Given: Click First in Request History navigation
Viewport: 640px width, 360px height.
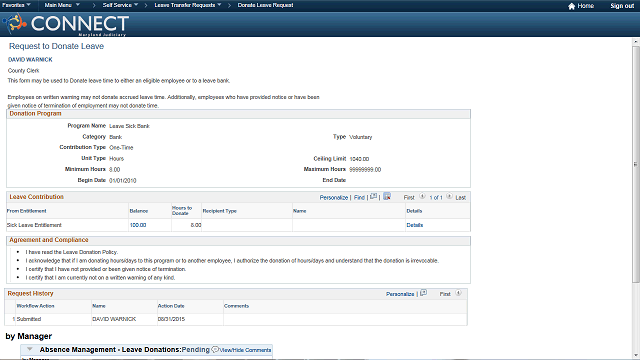Looking at the screenshot, I should coord(445,294).
